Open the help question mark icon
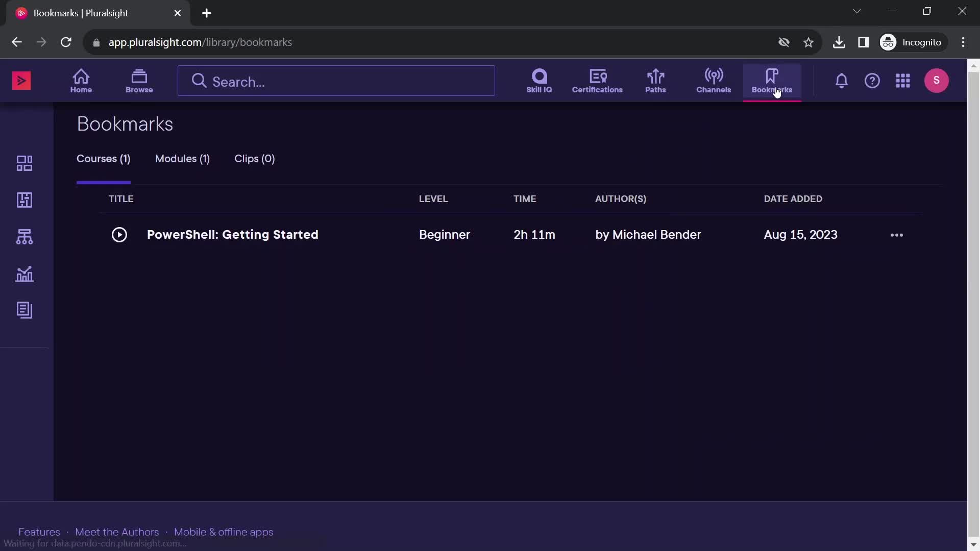Screen dimensions: 980x551 pos(872,80)
